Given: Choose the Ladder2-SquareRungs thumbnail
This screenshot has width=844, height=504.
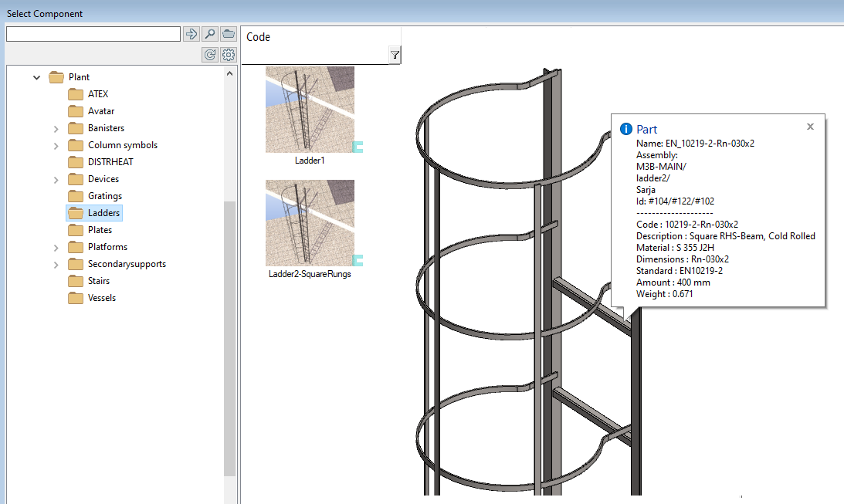Looking at the screenshot, I should click(x=310, y=223).
